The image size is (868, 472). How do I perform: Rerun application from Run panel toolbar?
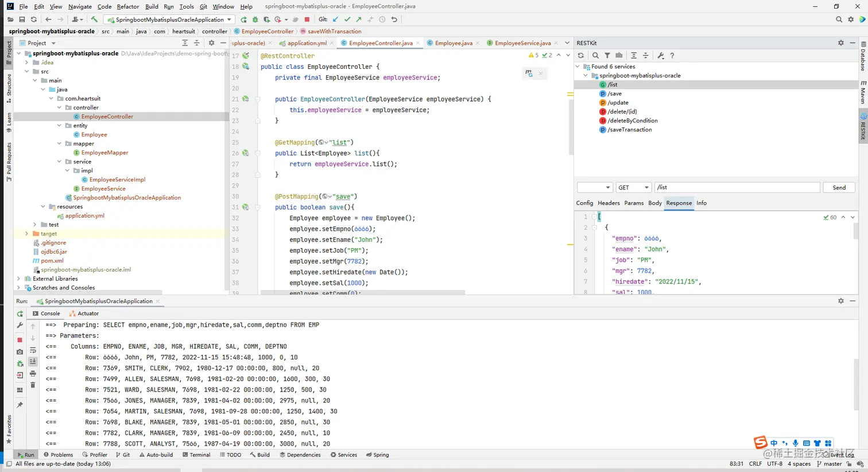point(20,314)
